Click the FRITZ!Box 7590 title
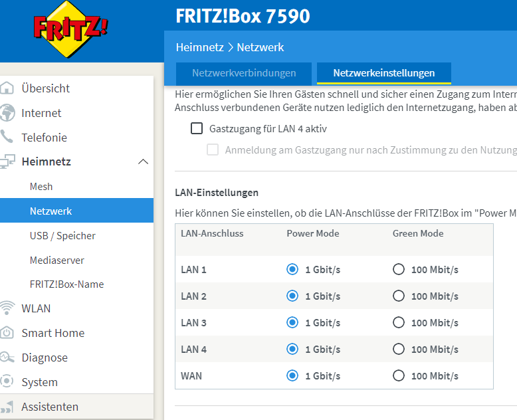The image size is (517, 420). [243, 16]
